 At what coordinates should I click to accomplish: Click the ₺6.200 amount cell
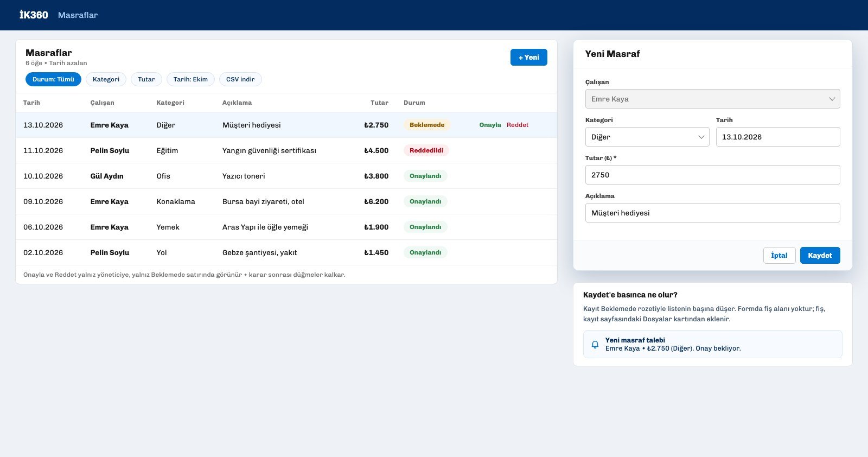pyautogui.click(x=376, y=201)
